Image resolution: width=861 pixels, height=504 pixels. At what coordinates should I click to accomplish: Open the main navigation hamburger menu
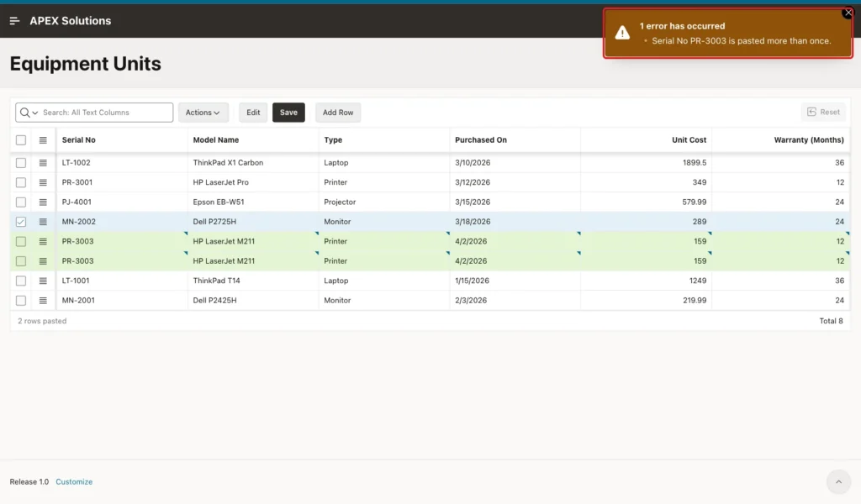[x=15, y=21]
